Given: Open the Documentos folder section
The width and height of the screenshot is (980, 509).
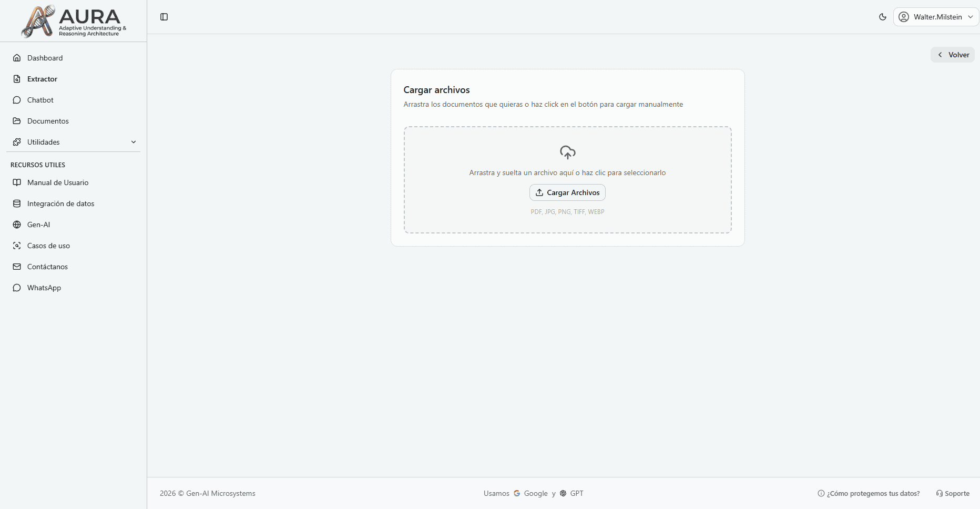Looking at the screenshot, I should point(47,121).
